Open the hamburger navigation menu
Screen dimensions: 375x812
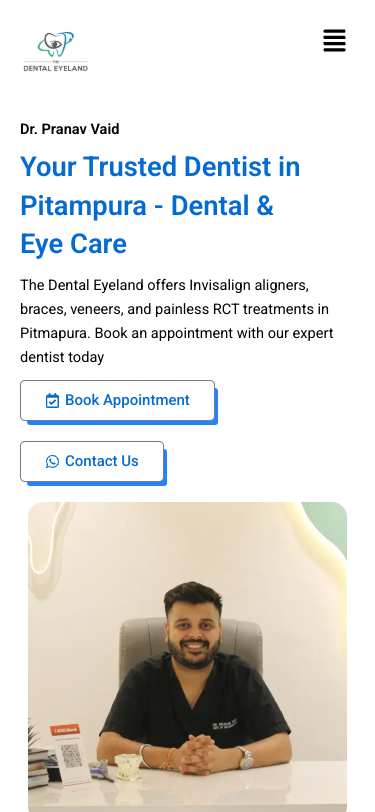pos(334,40)
